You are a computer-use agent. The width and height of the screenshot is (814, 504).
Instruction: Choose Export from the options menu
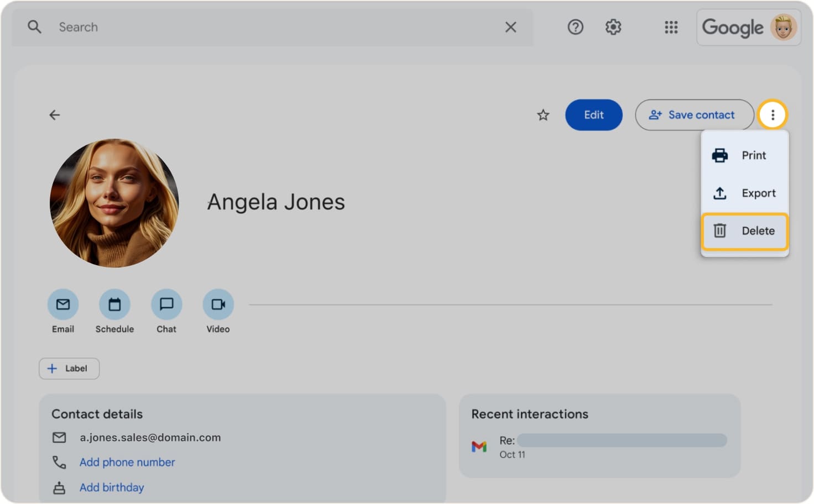[x=744, y=193]
